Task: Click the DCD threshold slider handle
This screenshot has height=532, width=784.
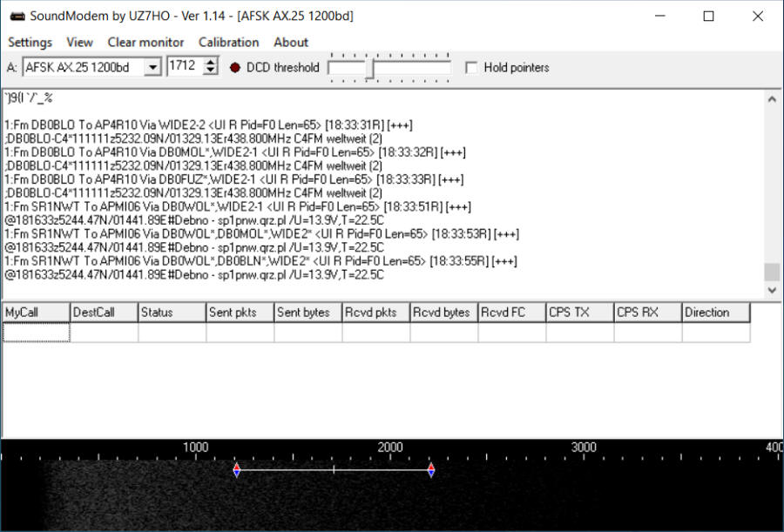Action: 369,69
